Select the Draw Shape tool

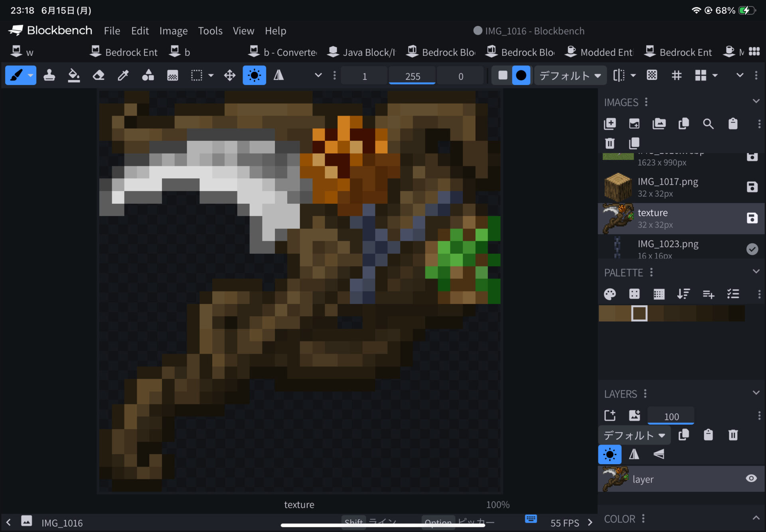tap(148, 75)
